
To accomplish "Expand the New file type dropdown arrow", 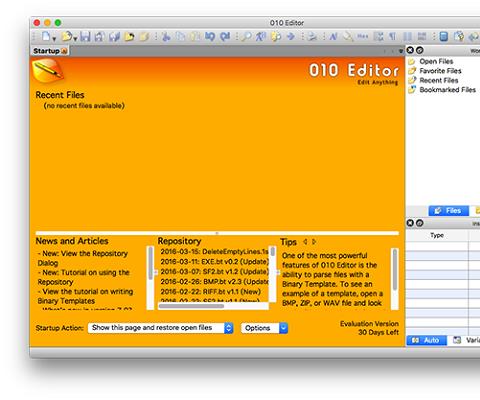I will pyautogui.click(x=54, y=39).
